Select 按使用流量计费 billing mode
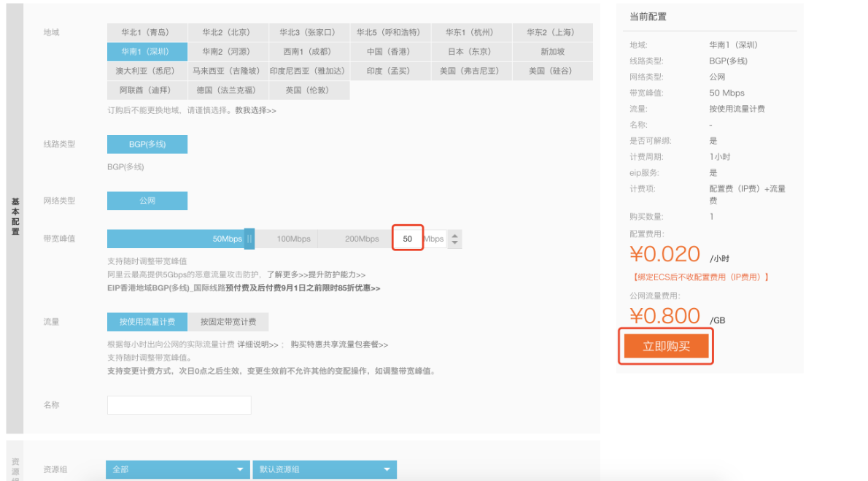868x481 pixels. coord(148,321)
